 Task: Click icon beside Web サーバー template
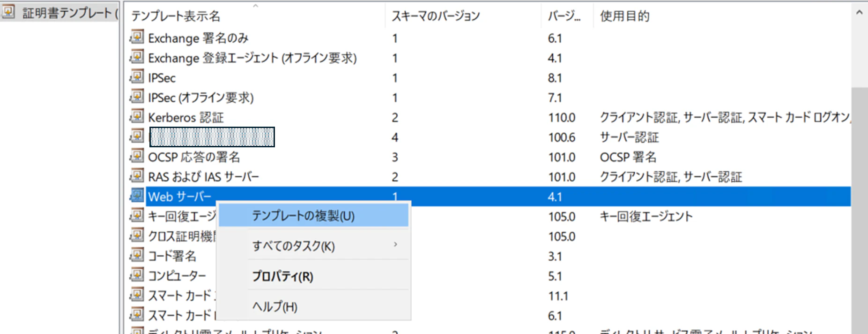(x=136, y=196)
